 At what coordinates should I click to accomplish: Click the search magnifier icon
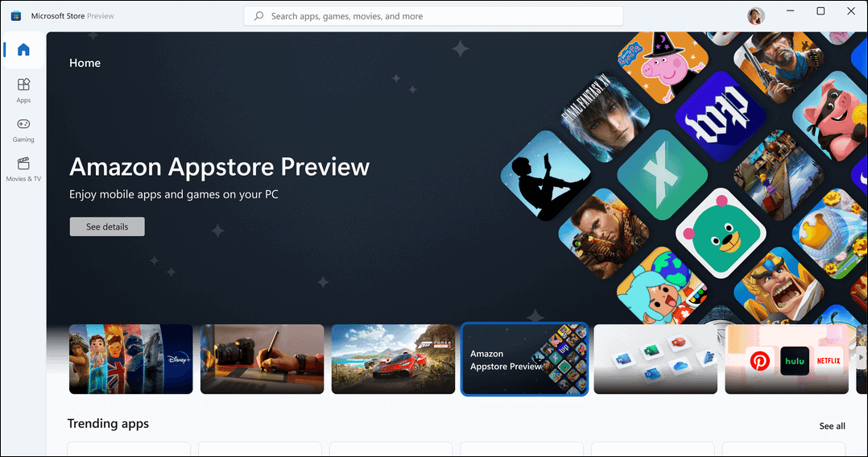click(258, 16)
